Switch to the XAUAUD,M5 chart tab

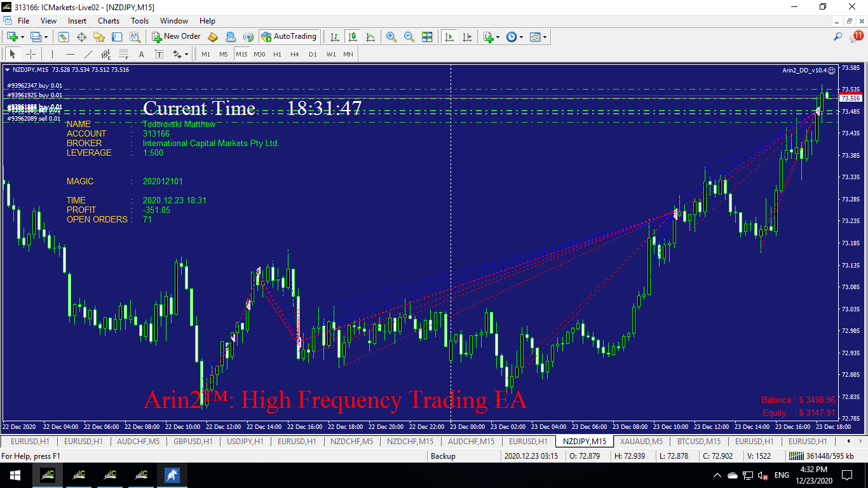[x=641, y=441]
